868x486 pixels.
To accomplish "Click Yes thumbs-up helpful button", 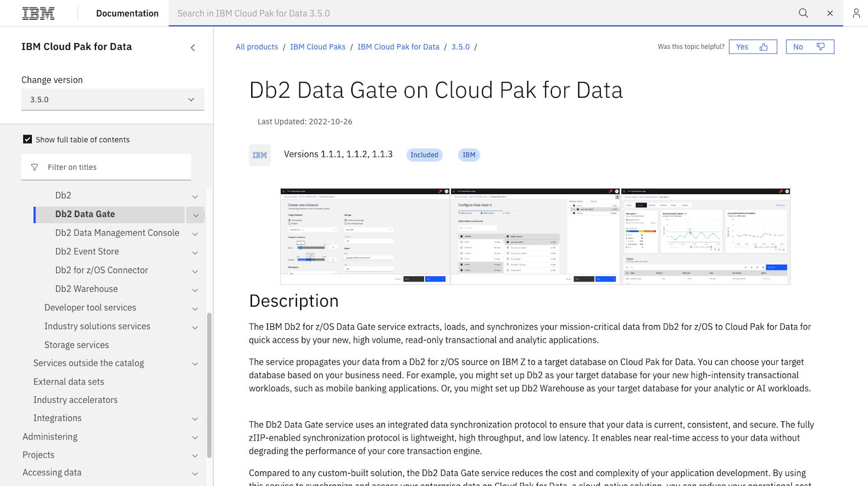I will click(752, 47).
